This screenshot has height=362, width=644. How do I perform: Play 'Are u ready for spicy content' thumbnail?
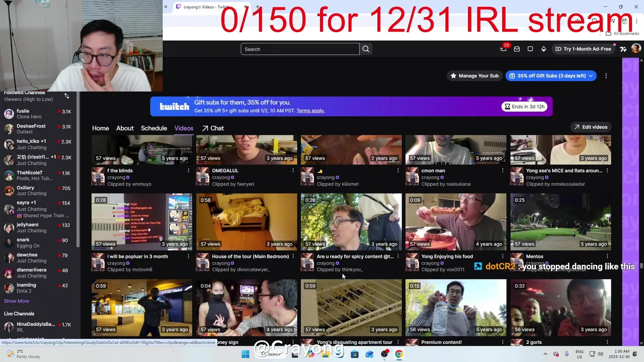click(x=351, y=222)
